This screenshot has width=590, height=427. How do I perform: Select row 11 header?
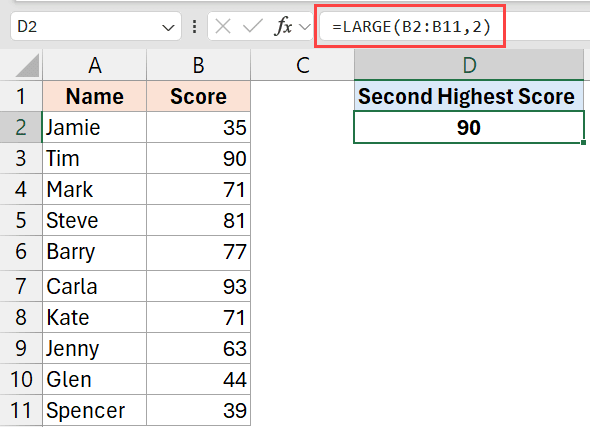point(21,410)
